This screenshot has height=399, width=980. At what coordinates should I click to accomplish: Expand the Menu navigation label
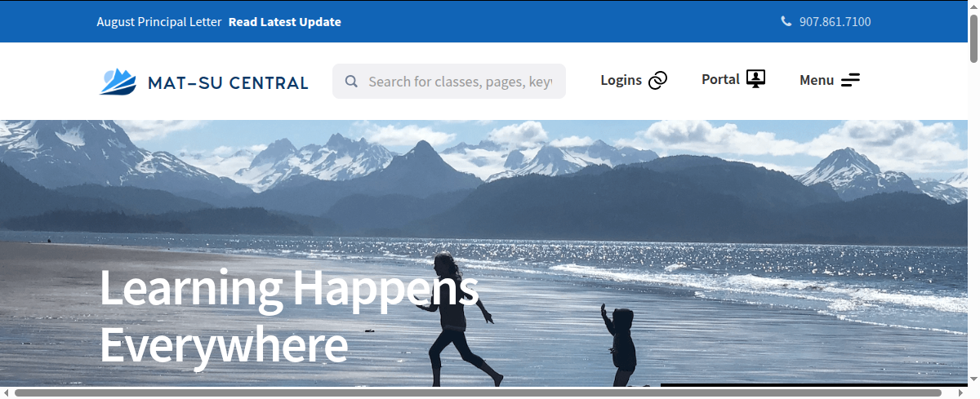tap(817, 80)
